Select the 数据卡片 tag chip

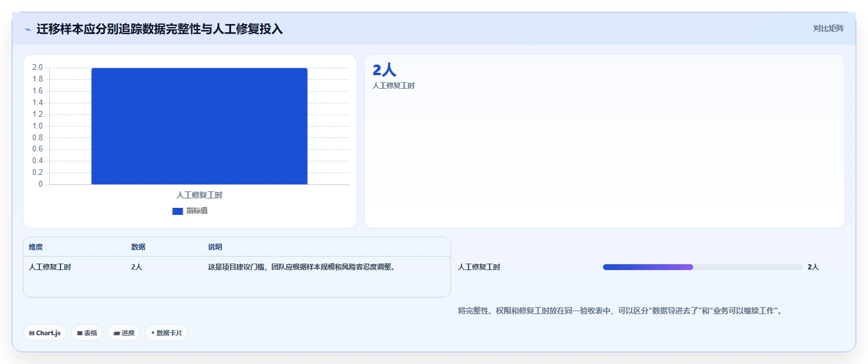pos(167,333)
